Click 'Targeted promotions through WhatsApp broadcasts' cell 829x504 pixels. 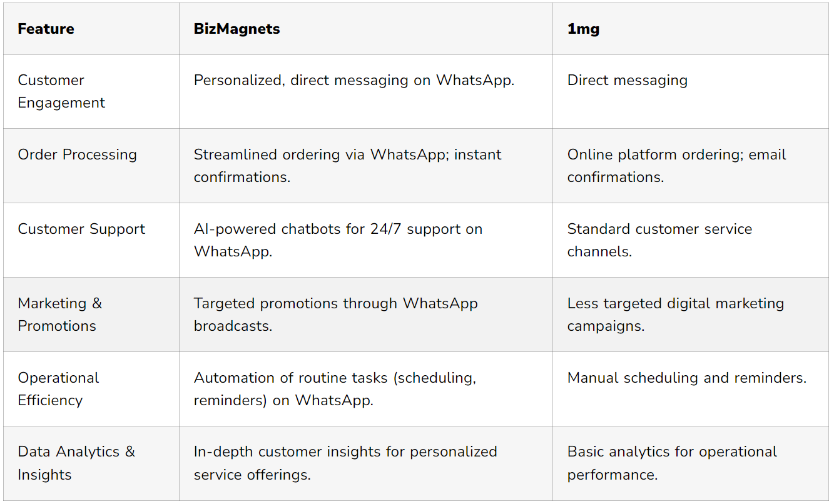point(335,315)
